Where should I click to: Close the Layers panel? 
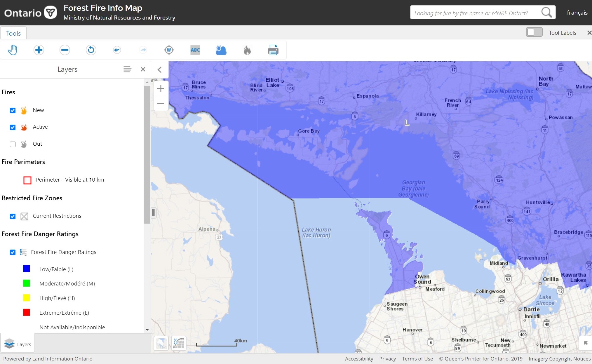click(143, 69)
